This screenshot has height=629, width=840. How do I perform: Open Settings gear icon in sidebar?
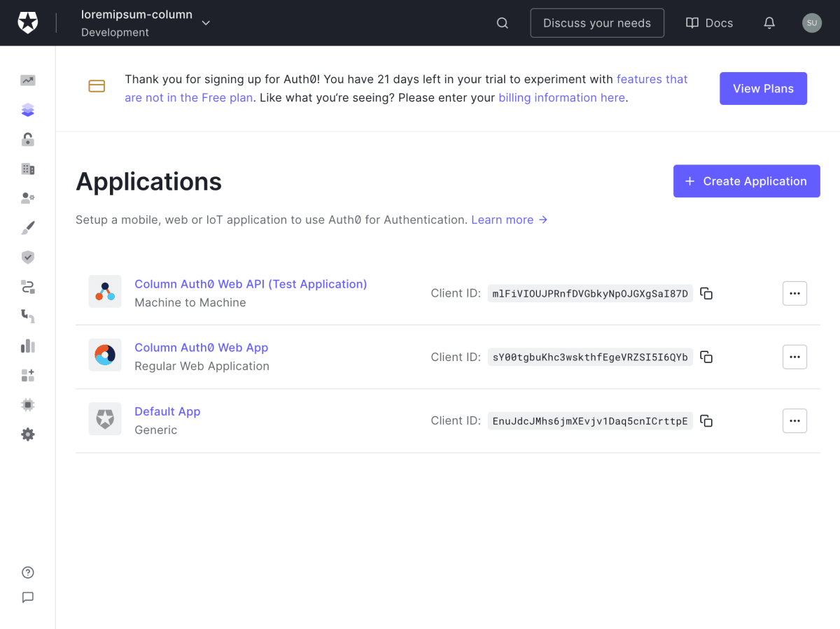pyautogui.click(x=28, y=434)
